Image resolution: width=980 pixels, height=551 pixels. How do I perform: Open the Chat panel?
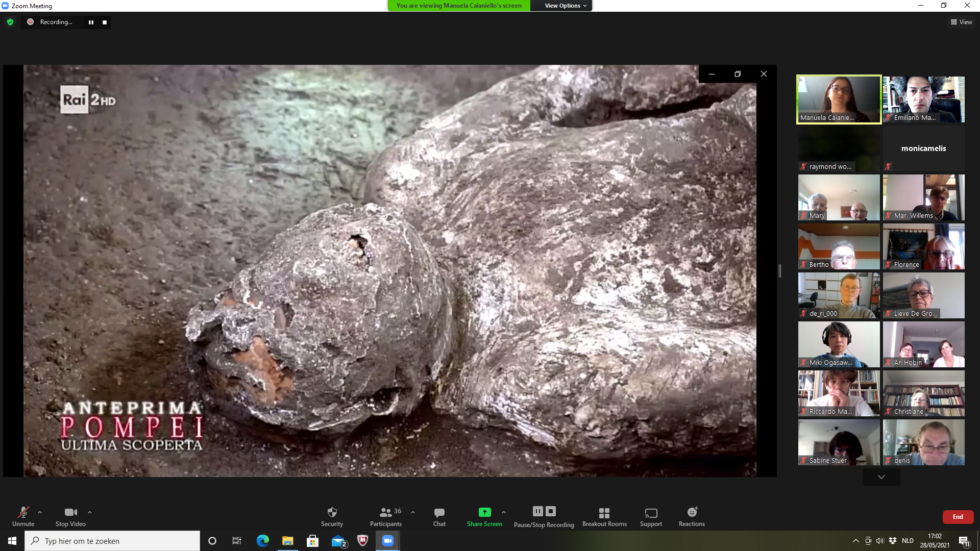(x=439, y=512)
